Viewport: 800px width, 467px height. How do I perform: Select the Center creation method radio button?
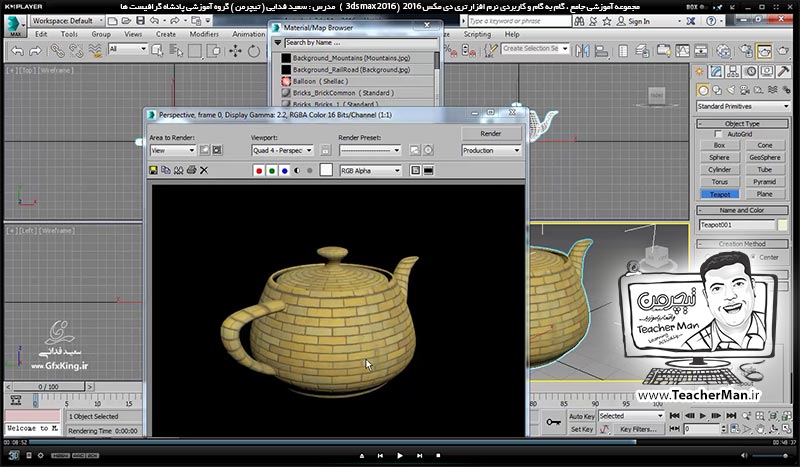coord(753,257)
